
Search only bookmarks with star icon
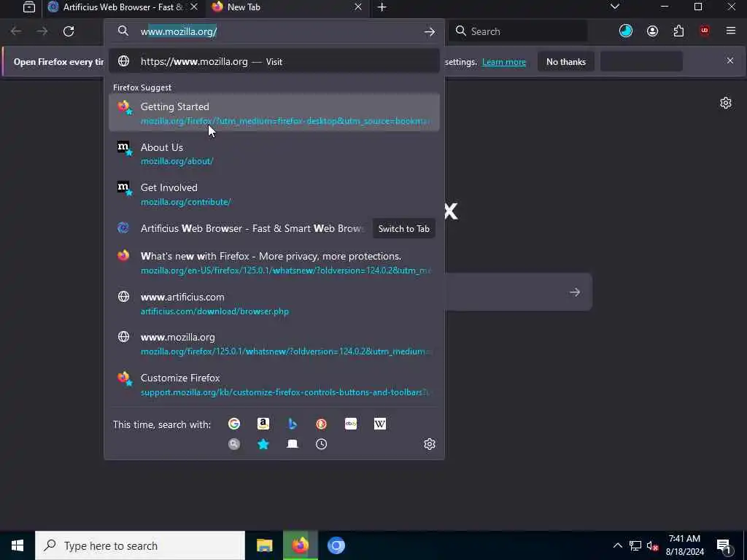[x=263, y=444]
